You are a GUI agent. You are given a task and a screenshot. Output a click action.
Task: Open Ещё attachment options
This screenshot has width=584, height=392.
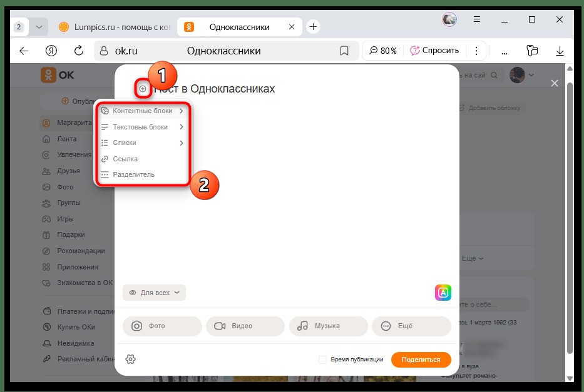click(411, 326)
